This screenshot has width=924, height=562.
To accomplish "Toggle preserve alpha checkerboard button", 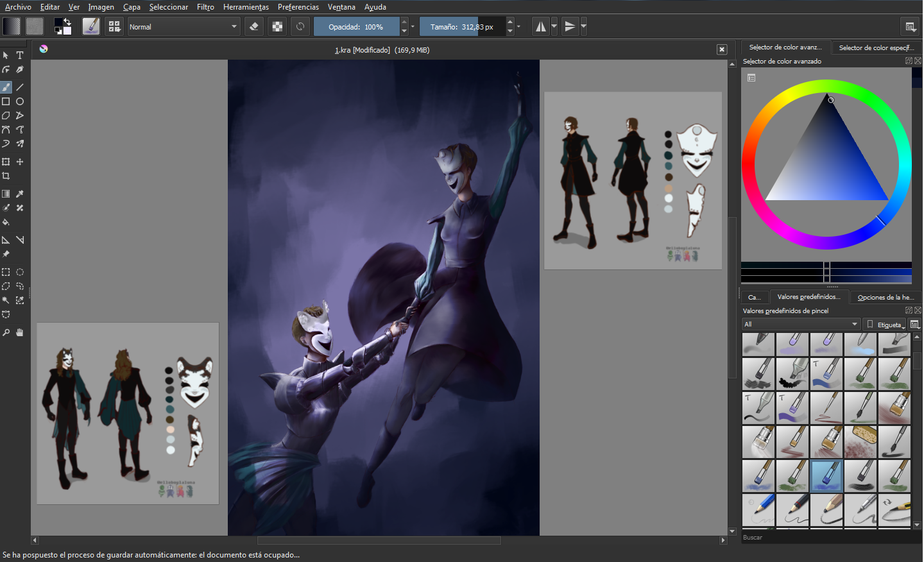I will pos(277,26).
